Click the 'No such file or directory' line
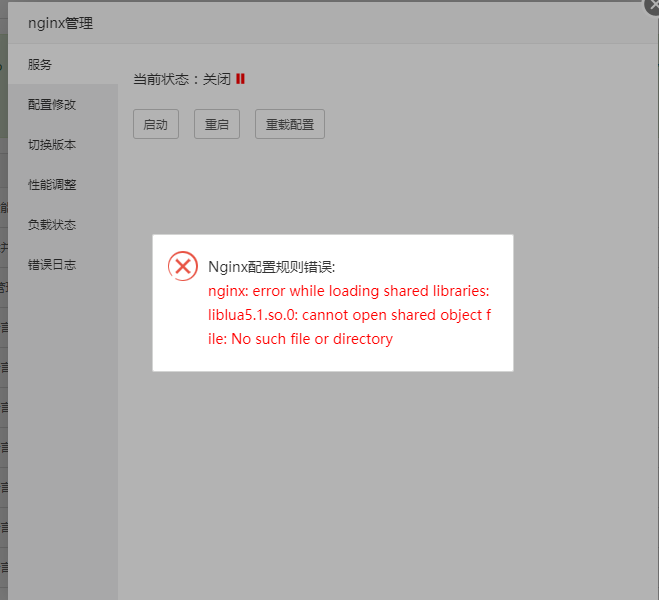 301,339
